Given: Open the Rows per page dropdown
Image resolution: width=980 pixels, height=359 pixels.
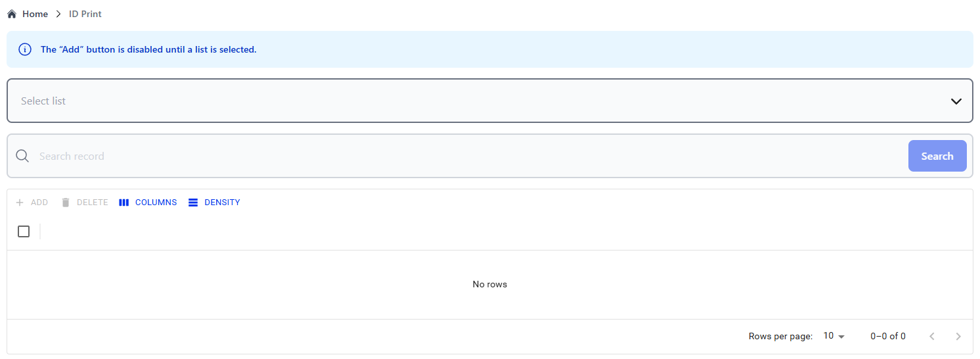Looking at the screenshot, I should tap(834, 336).
